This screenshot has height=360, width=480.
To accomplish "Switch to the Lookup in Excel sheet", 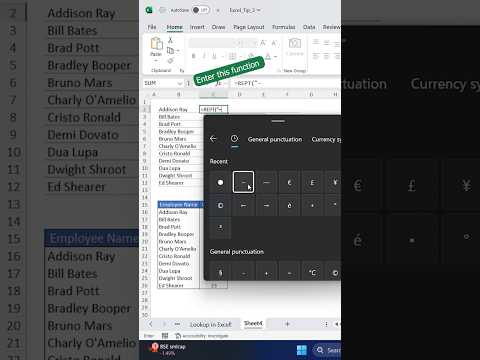I will (x=210, y=324).
